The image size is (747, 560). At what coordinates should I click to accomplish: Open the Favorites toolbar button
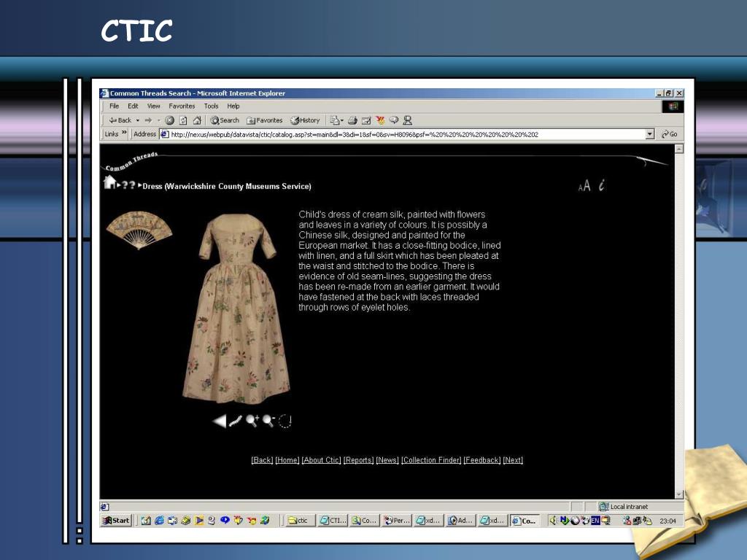(x=264, y=120)
